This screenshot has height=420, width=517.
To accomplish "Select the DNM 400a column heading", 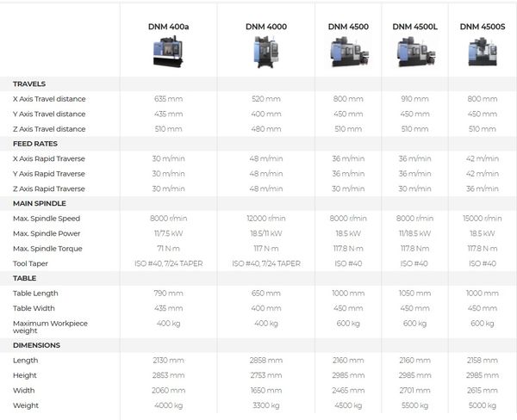I will coord(168,27).
